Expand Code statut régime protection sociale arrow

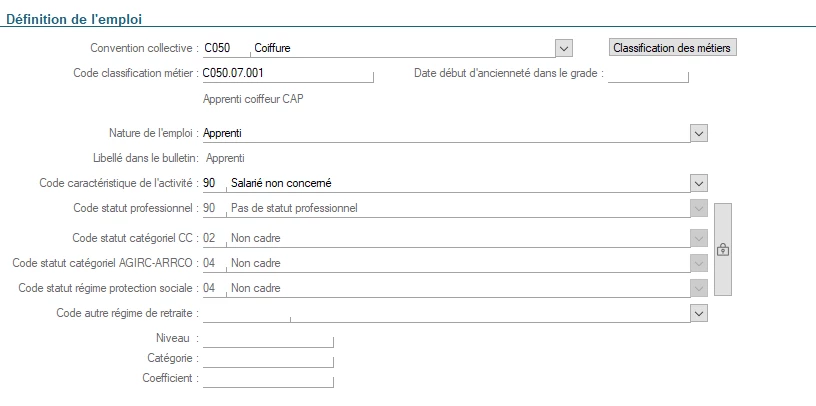click(x=699, y=288)
